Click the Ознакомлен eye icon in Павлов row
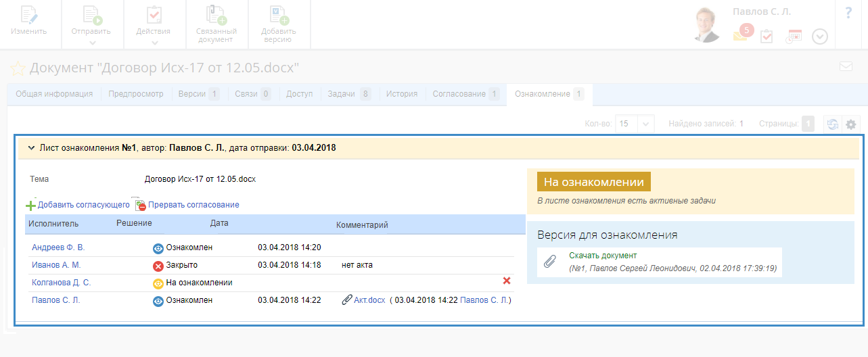The width and height of the screenshot is (868, 357). point(158,301)
